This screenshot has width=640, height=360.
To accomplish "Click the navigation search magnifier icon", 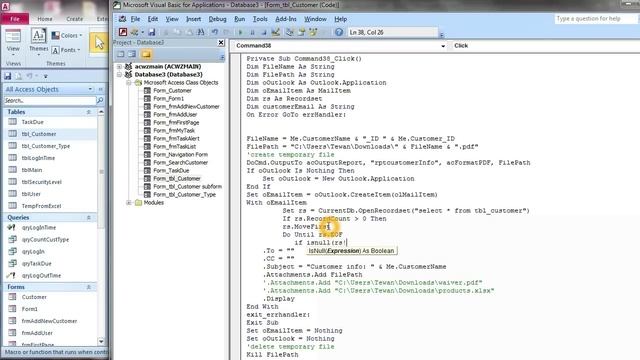I will point(100,100).
